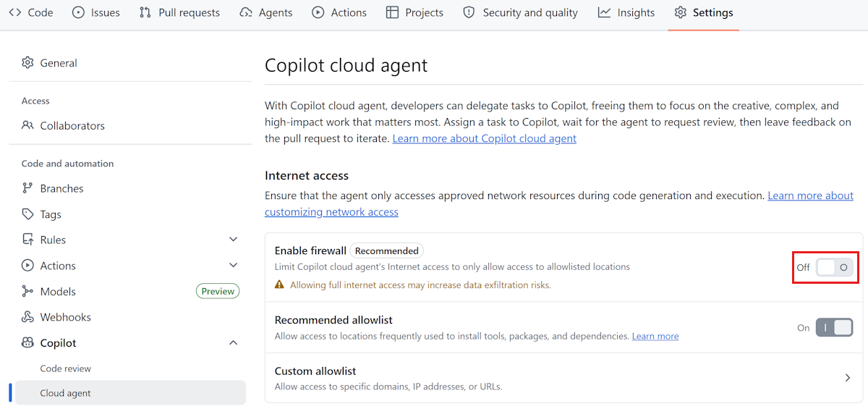This screenshot has height=409, width=868.
Task: Click the branch icon beside Branches
Action: click(27, 188)
